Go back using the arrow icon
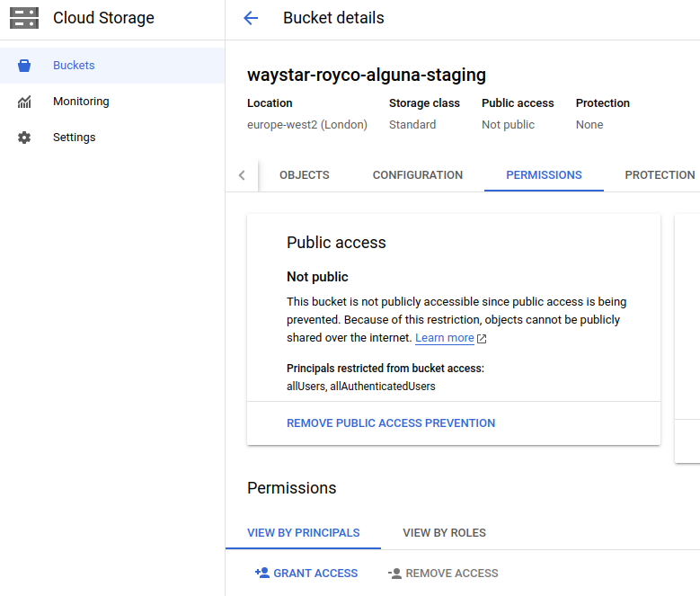The image size is (700, 596). pos(251,18)
